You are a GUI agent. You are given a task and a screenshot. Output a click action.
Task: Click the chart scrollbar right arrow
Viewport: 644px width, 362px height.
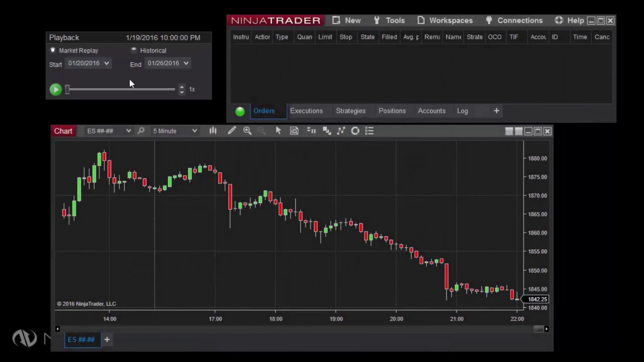tap(547, 329)
